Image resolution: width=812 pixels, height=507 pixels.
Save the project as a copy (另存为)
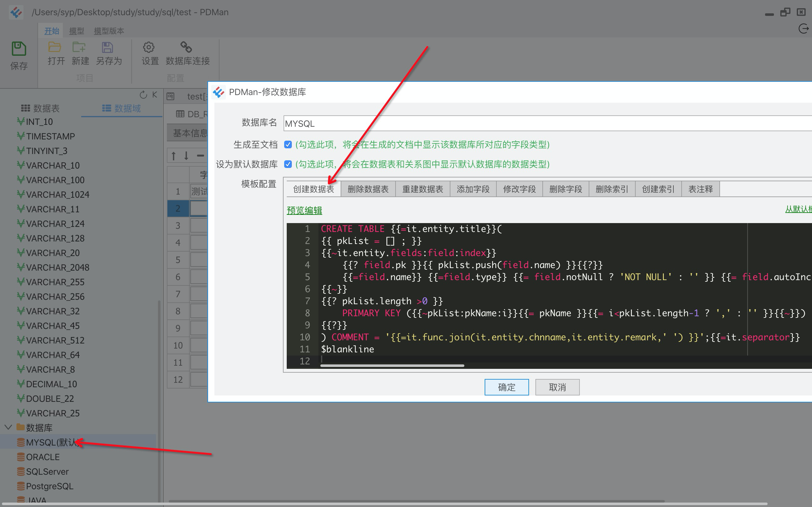tap(108, 54)
